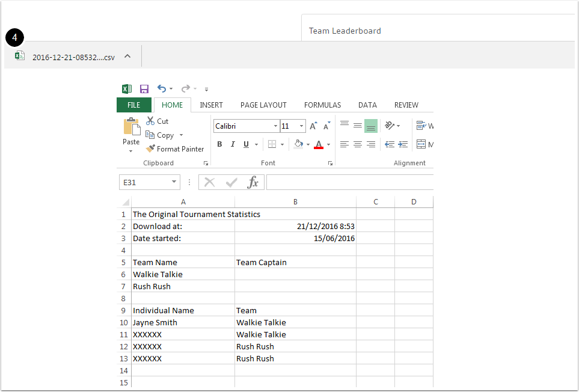Toggle bold formatting
The width and height of the screenshot is (579, 392).
219,144
